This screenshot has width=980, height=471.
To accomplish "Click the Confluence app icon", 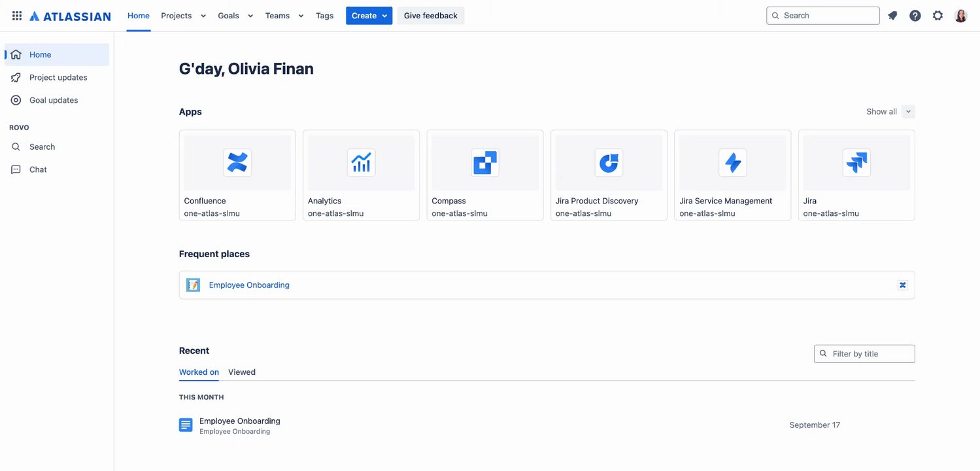I will (x=237, y=163).
